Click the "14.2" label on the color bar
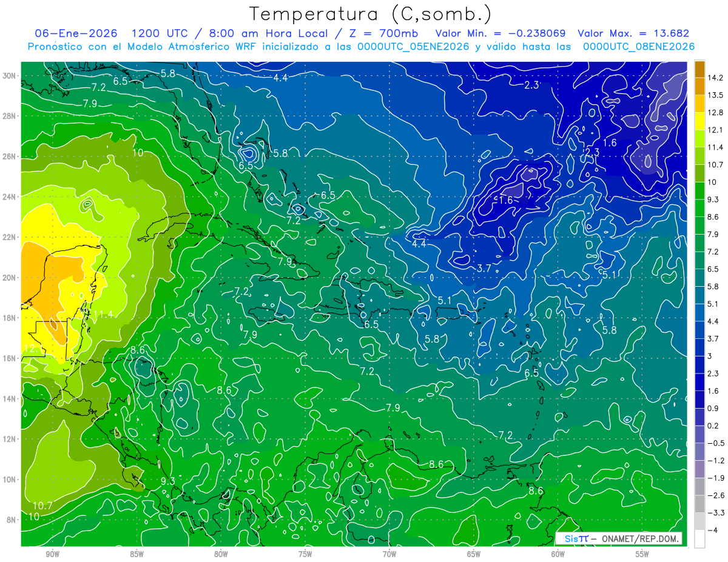 coord(715,78)
